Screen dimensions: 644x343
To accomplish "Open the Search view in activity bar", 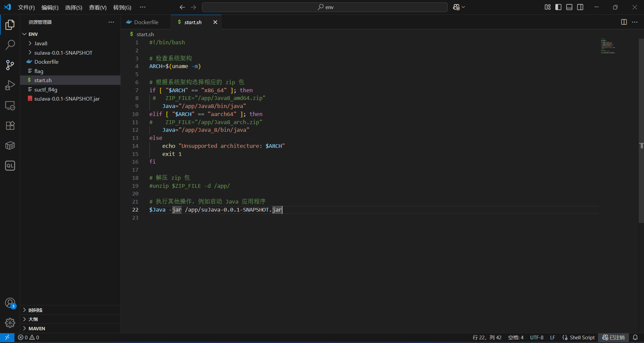I will click(x=10, y=45).
